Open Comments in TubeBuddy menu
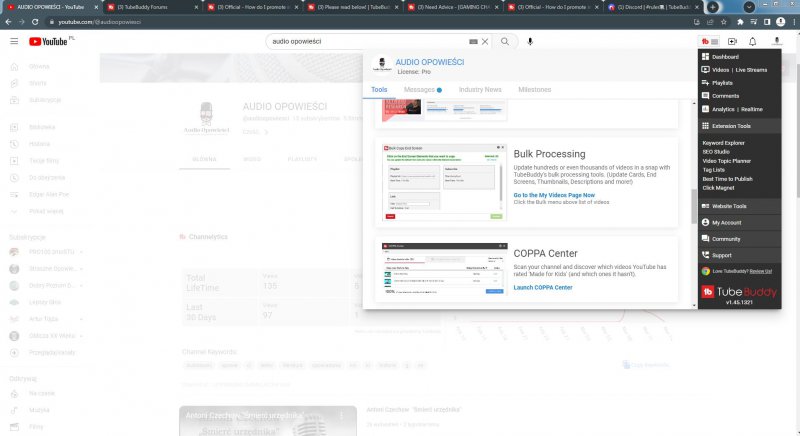The width and height of the screenshot is (800, 436). (x=725, y=95)
